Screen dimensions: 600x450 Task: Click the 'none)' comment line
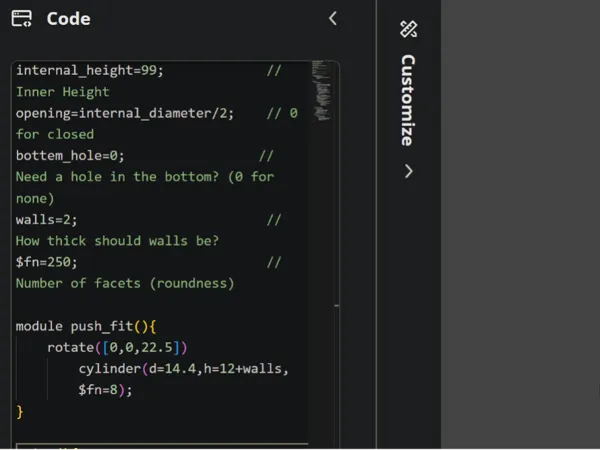(x=35, y=198)
